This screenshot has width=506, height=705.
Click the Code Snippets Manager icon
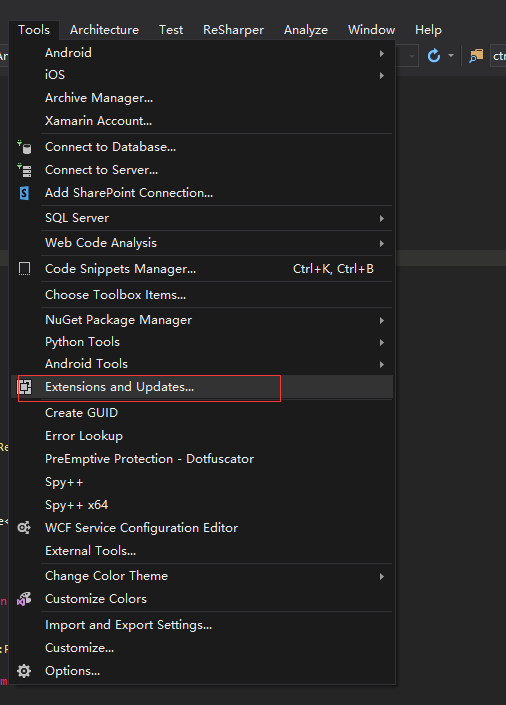click(x=24, y=269)
